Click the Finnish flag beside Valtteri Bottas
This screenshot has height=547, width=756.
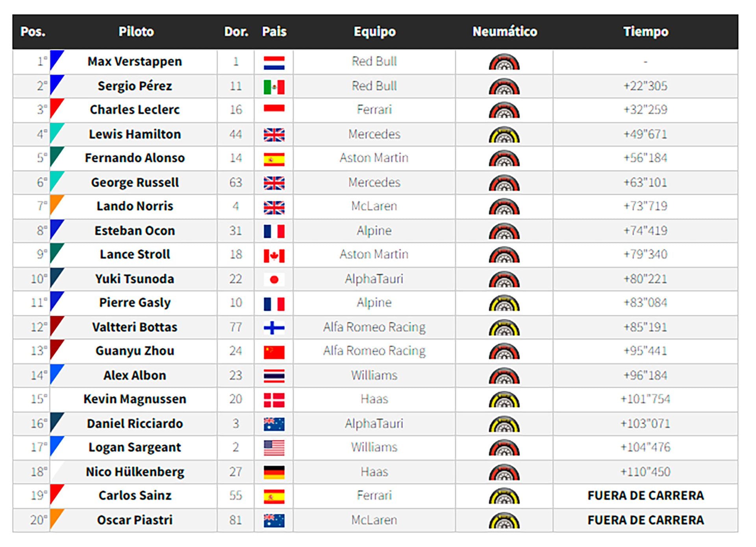274,327
